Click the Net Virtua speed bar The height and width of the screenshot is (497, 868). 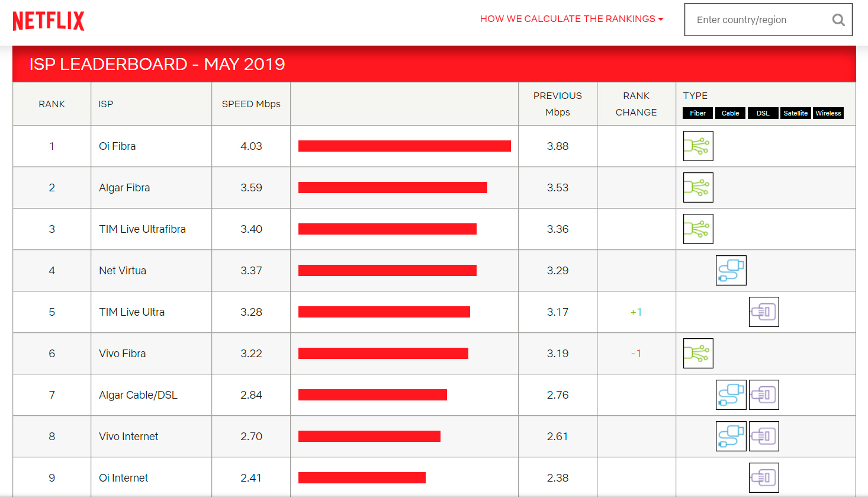(387, 270)
